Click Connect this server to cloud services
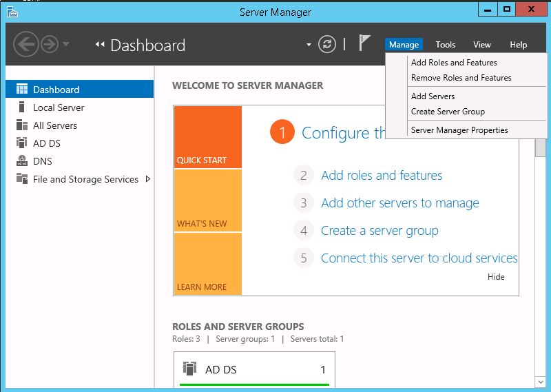 click(x=419, y=258)
